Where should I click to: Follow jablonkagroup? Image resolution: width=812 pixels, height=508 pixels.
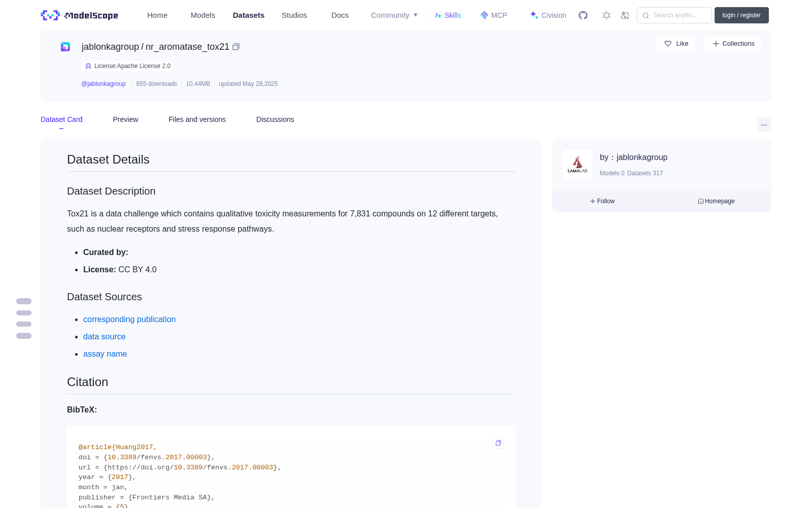coord(602,201)
